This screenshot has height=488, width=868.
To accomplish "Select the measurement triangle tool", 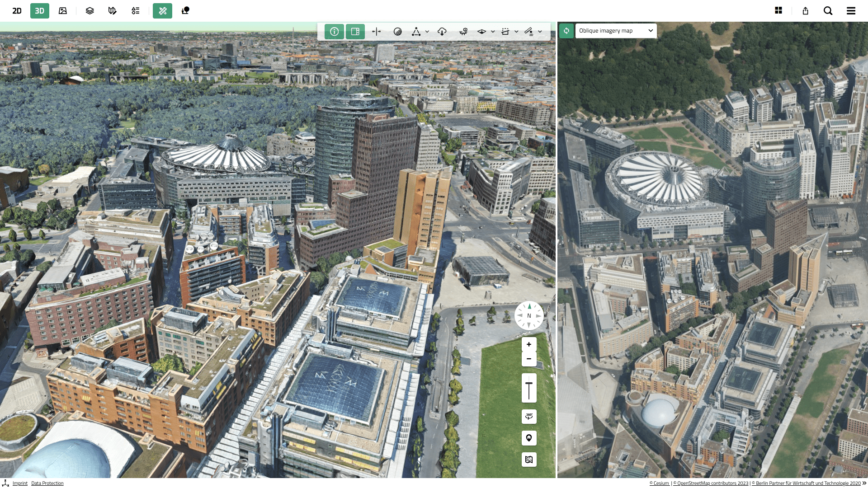I will (416, 32).
